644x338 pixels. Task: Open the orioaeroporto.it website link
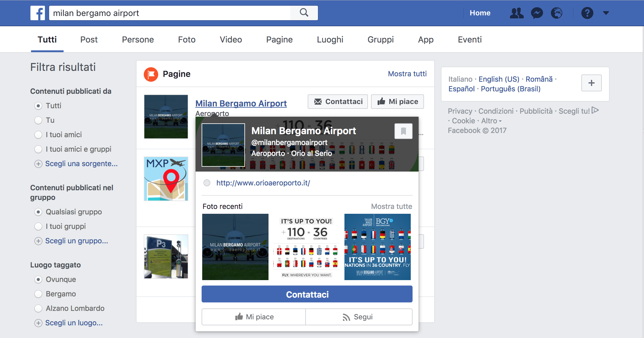click(x=263, y=183)
